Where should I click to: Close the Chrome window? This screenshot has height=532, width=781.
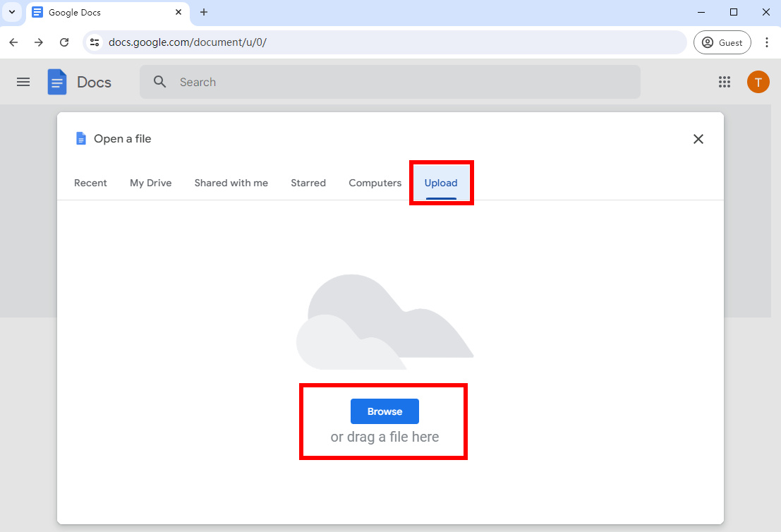tap(766, 12)
